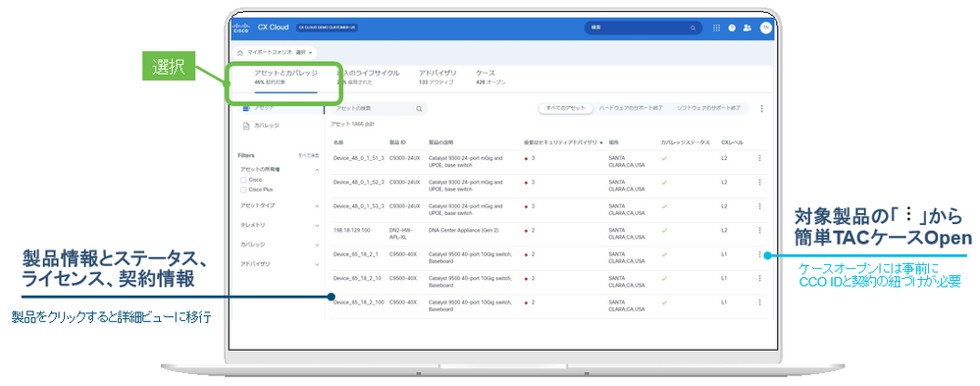
Task: Click the 製品の説明 column header
Action: pyautogui.click(x=440, y=142)
